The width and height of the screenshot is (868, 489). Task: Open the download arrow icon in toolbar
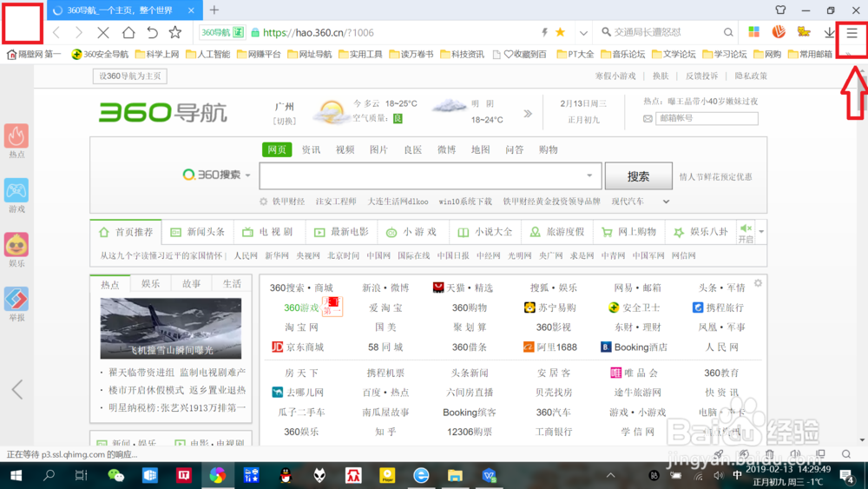pyautogui.click(x=829, y=33)
